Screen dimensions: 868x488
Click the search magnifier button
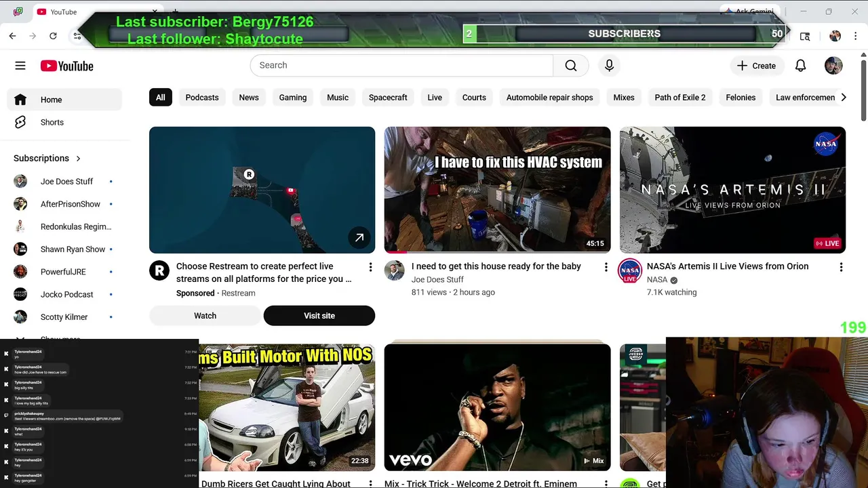tap(571, 65)
